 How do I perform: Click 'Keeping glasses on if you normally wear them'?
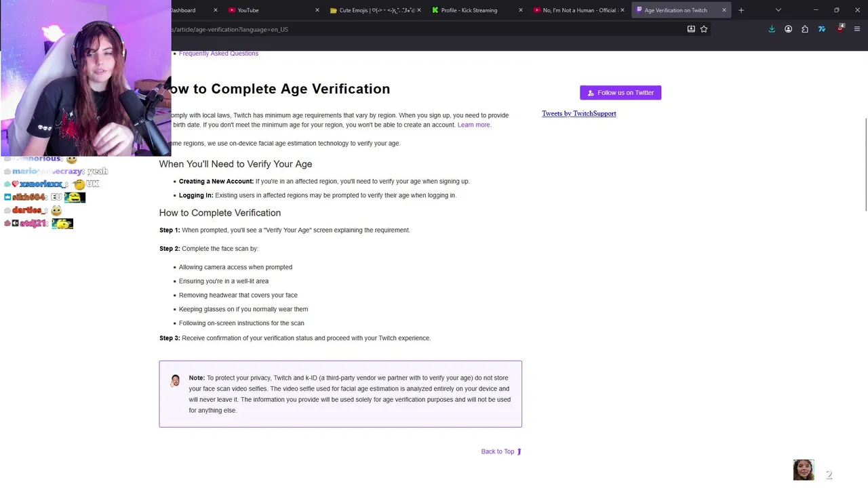[x=243, y=309]
